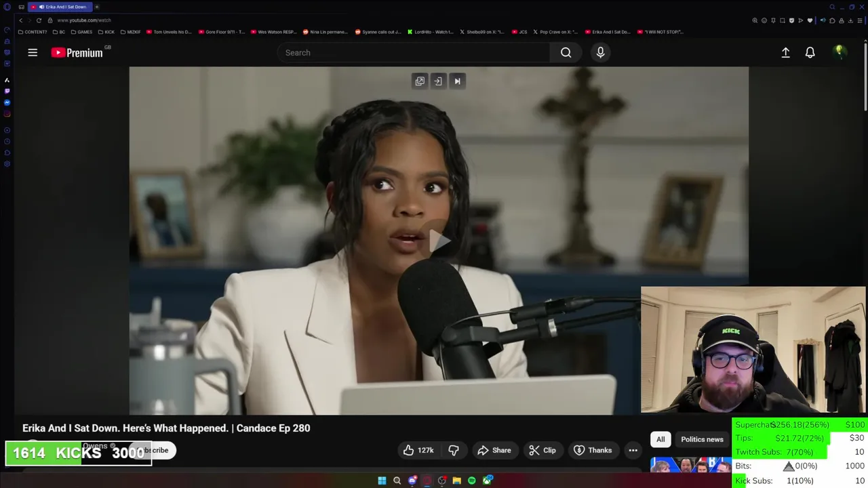Screen dimensions: 868x488
Task: Open File Explorer from taskbar
Action: click(x=457, y=481)
